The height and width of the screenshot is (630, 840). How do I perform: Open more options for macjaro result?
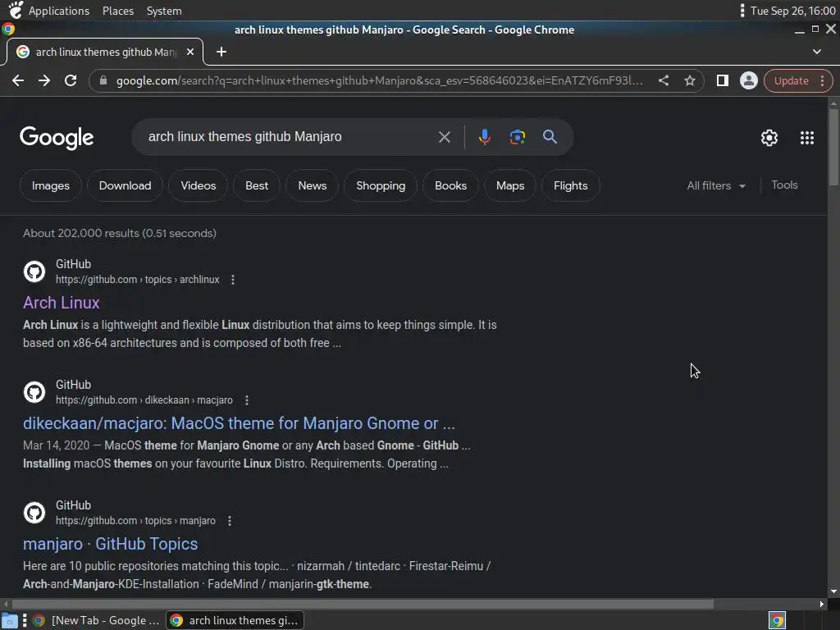click(246, 400)
